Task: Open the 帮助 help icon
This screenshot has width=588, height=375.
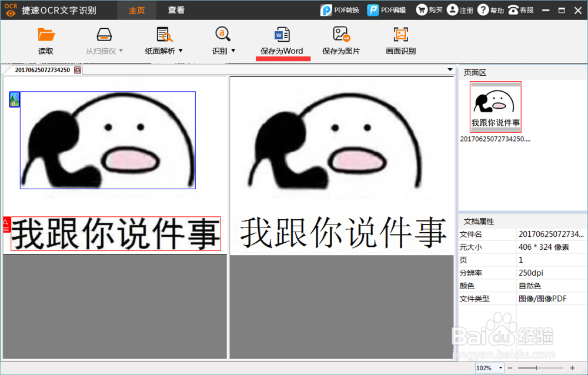Action: [x=483, y=10]
